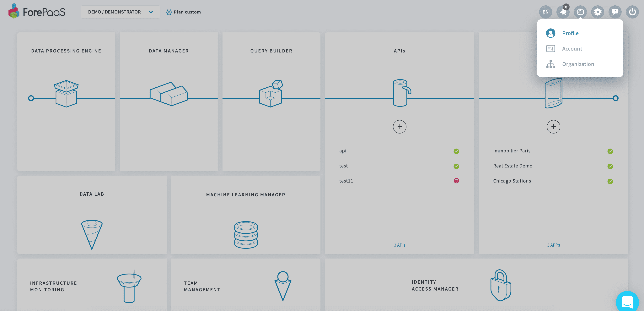Click status check for Chicago Stations
The height and width of the screenshot is (311, 644).
click(x=610, y=181)
